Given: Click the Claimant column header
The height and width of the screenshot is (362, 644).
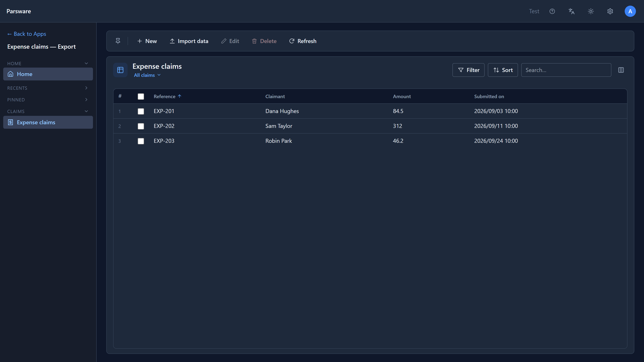Looking at the screenshot, I should pos(275,97).
